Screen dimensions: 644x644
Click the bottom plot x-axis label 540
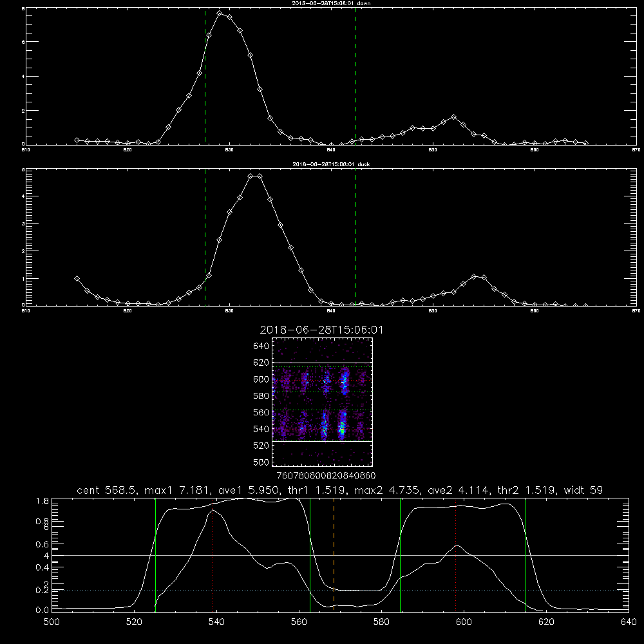point(216,622)
